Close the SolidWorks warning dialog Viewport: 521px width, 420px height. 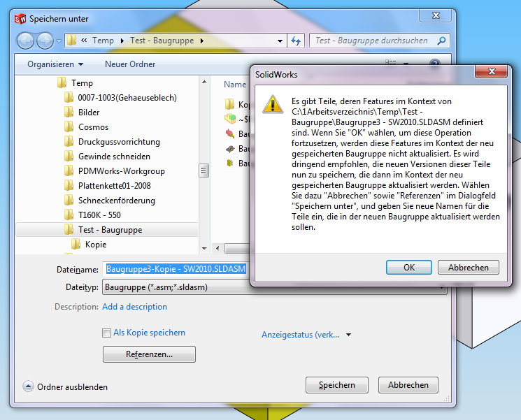point(492,71)
